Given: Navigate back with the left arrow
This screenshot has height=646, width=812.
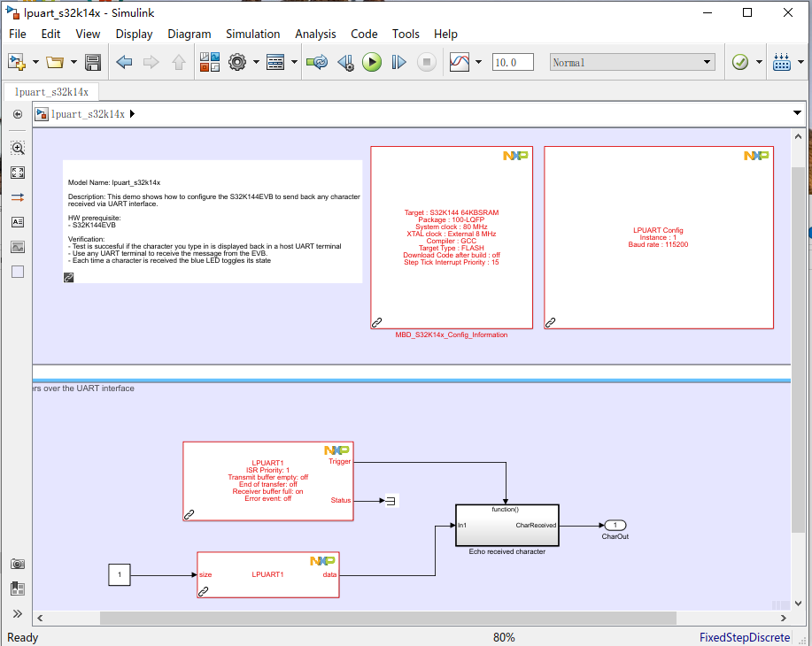Looking at the screenshot, I should [124, 62].
